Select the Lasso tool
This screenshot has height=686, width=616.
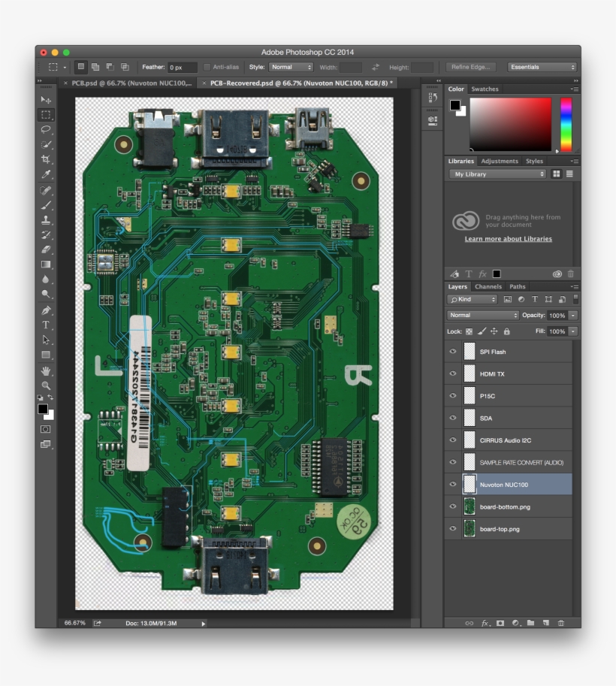pyautogui.click(x=44, y=128)
